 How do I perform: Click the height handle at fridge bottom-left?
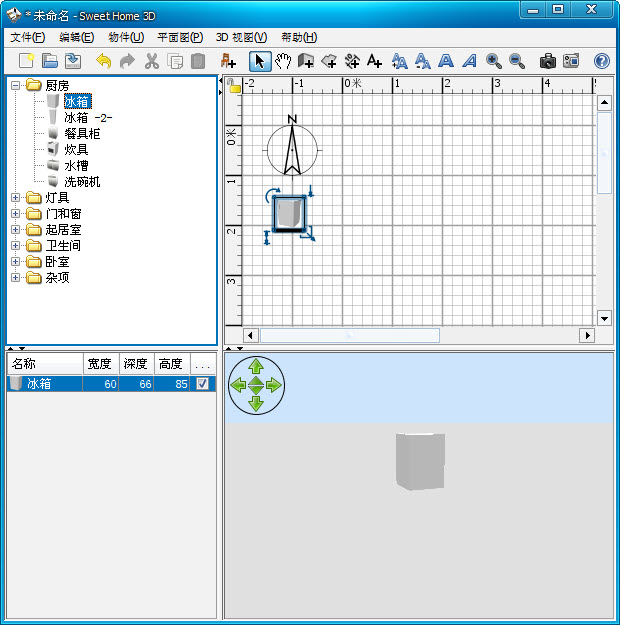click(267, 238)
